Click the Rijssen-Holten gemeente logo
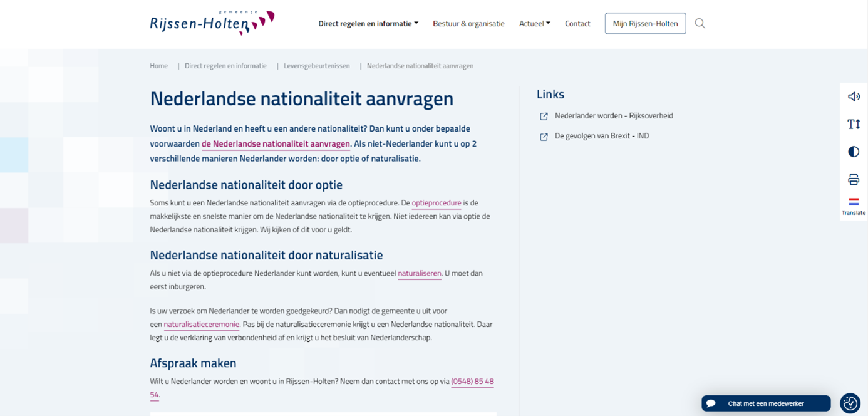 [x=212, y=23]
